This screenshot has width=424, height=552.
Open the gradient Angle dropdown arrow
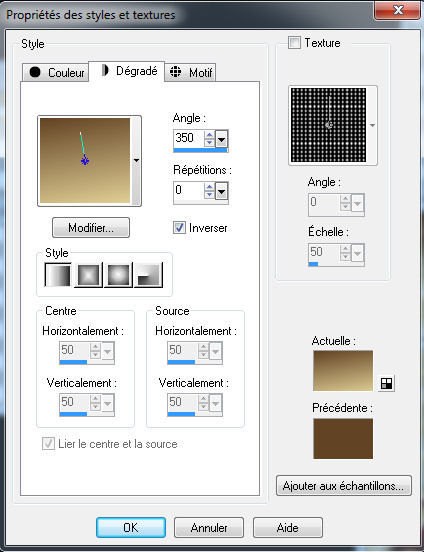[x=222, y=139]
